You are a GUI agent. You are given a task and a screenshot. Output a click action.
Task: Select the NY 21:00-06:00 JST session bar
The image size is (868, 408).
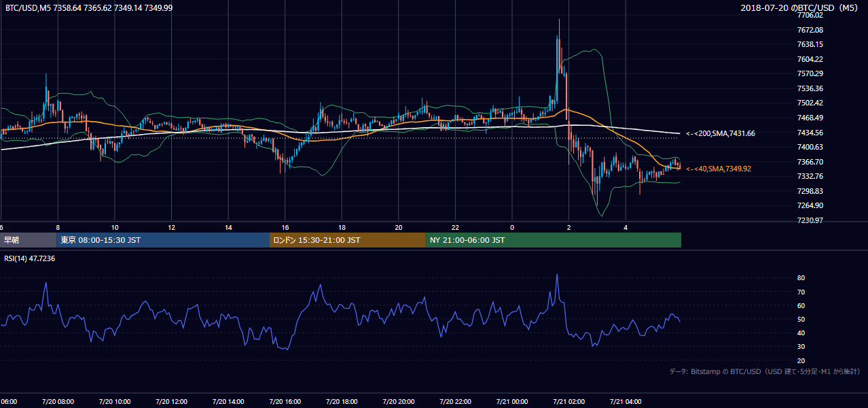coord(554,240)
